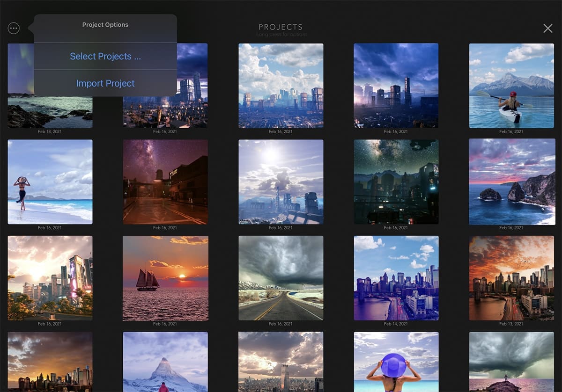
Task: Click the Feb 18, 2021 date label
Action: click(50, 132)
